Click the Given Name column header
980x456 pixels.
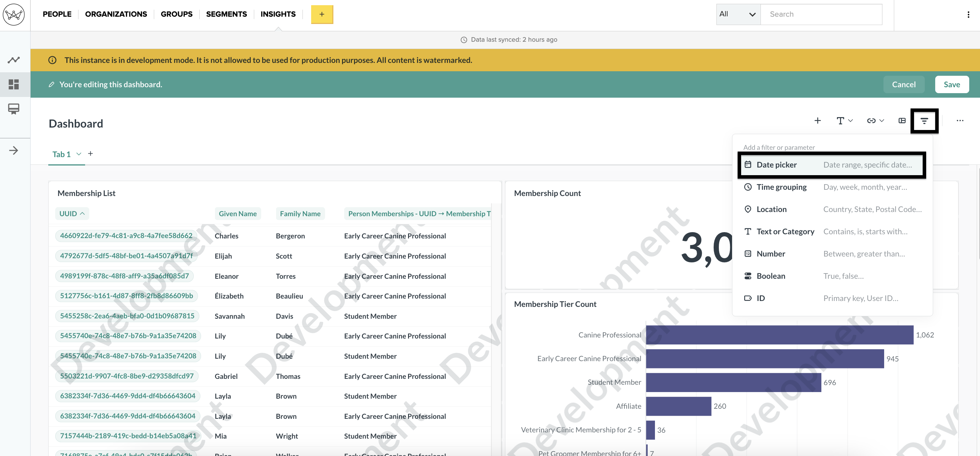coord(238,213)
